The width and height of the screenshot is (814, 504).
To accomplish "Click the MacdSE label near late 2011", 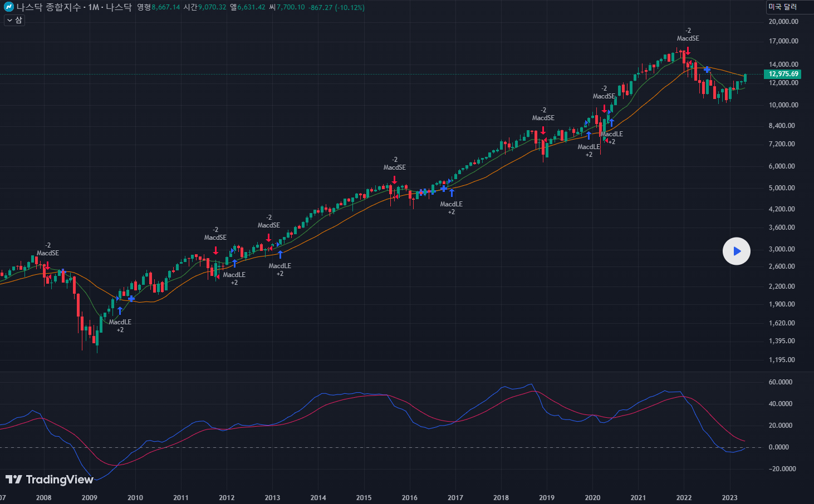I will pos(215,238).
